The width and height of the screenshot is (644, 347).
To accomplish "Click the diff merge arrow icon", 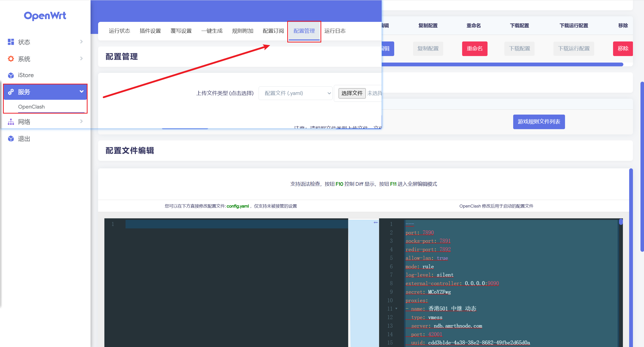I will click(x=376, y=223).
